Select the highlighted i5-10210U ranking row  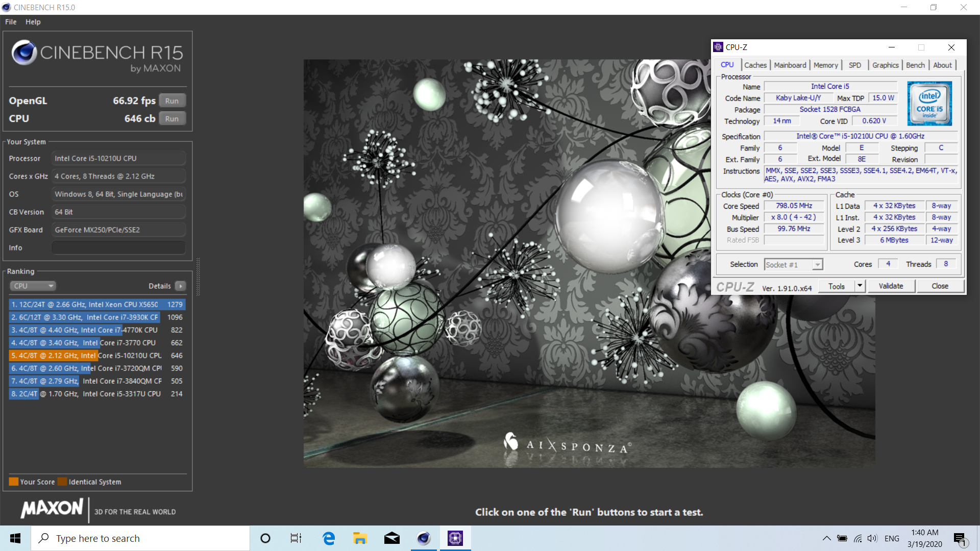pyautogui.click(x=97, y=355)
